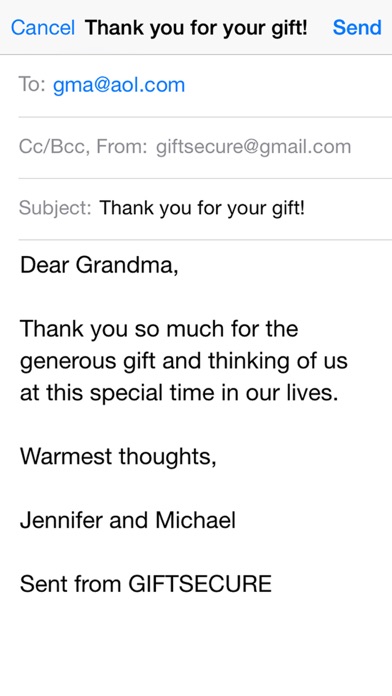Send the thank-you email

[x=357, y=28]
